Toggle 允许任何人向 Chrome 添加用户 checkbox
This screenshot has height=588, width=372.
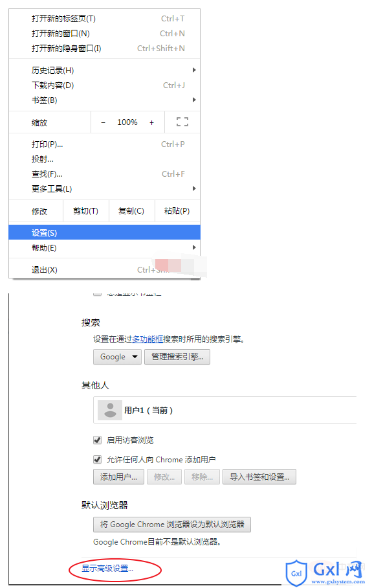(98, 459)
